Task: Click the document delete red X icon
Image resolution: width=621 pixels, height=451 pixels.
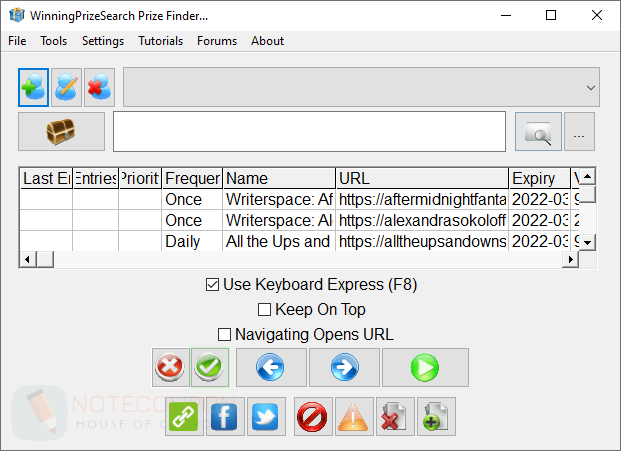Action: coord(395,417)
